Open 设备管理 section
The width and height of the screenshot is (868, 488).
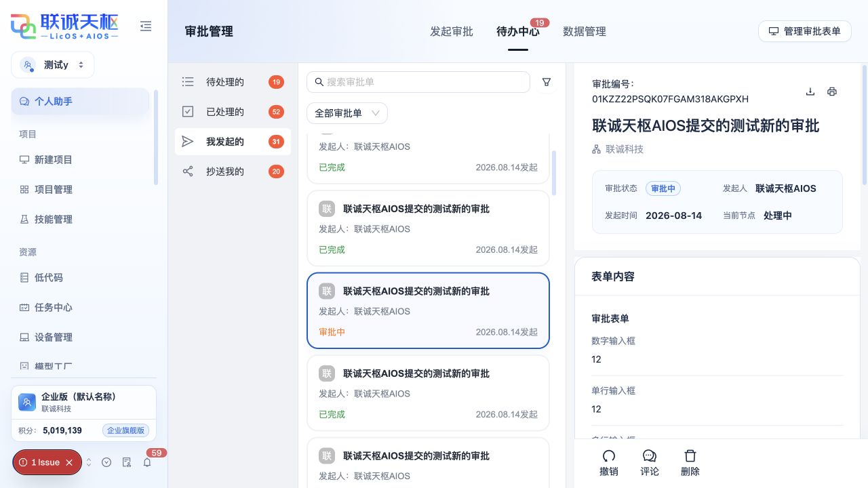80,338
